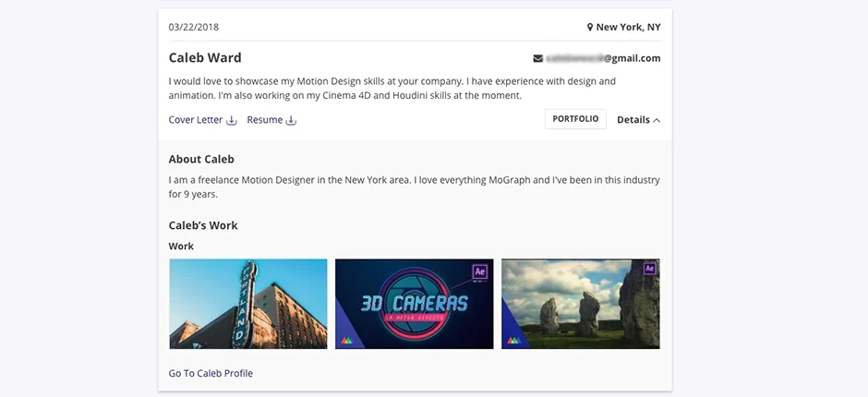Viewport: 868px width, 397px height.
Task: Click the Ae badge on standing stones thumbnail
Action: tap(650, 269)
